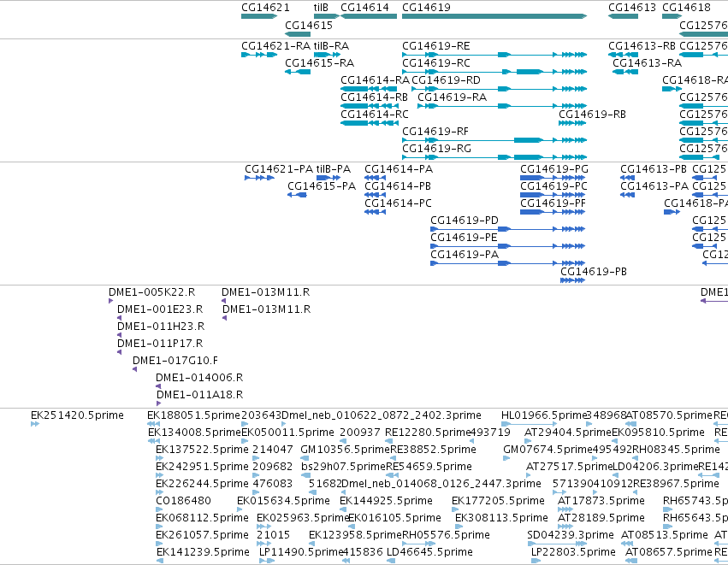Click the CG14619-PB protein label

click(x=594, y=272)
